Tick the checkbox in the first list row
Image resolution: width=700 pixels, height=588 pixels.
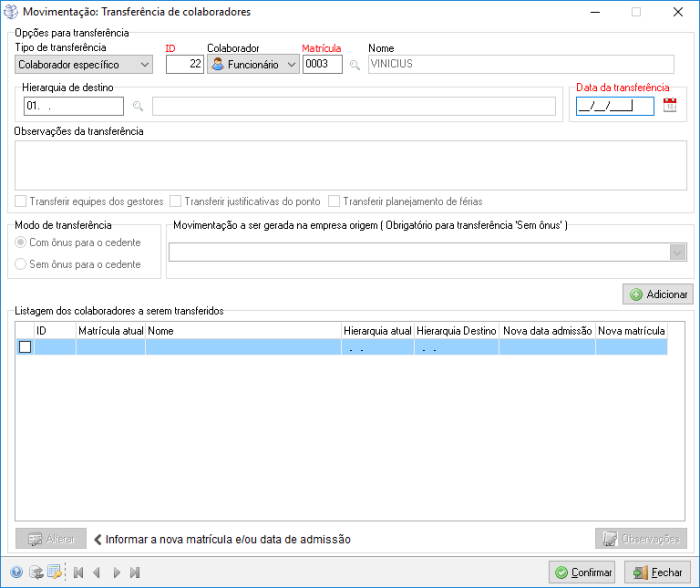pos(25,347)
